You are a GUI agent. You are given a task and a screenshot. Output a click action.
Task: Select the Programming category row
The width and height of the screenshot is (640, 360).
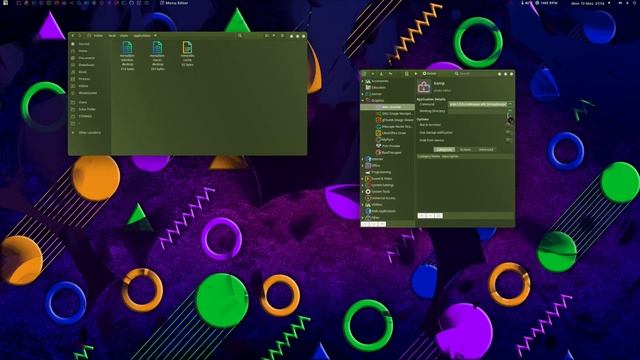point(387,172)
